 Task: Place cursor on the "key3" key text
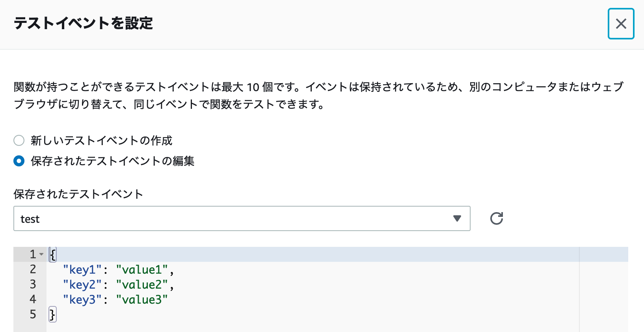[82, 300]
